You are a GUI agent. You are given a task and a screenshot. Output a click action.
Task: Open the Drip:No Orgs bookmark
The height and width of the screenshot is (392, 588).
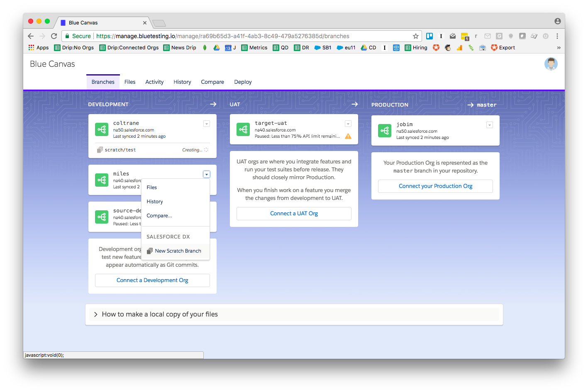[74, 48]
